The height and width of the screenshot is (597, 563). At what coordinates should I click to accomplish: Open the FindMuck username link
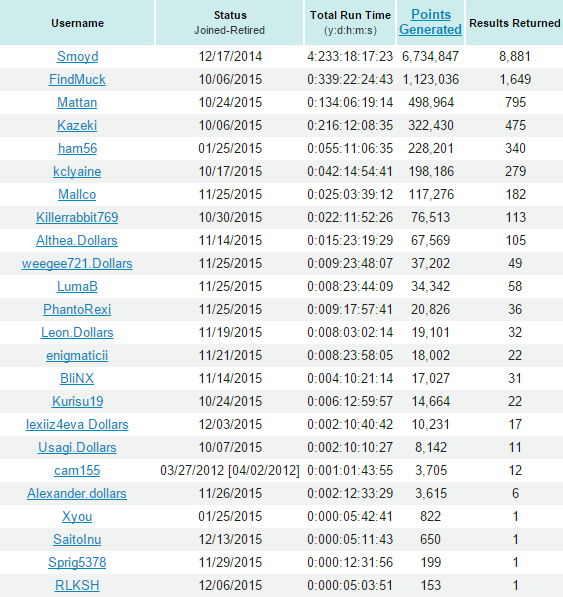[77, 80]
